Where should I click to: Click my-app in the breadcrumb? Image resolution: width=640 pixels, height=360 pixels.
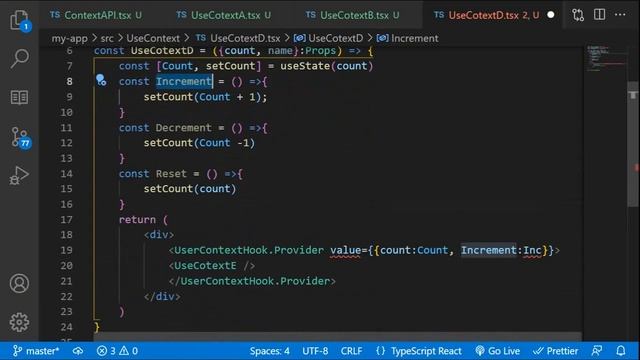69,38
